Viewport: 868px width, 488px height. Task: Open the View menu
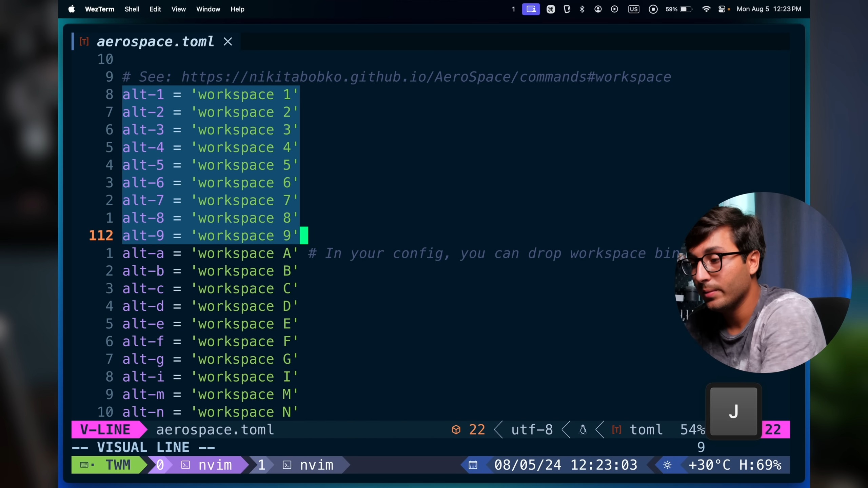178,9
